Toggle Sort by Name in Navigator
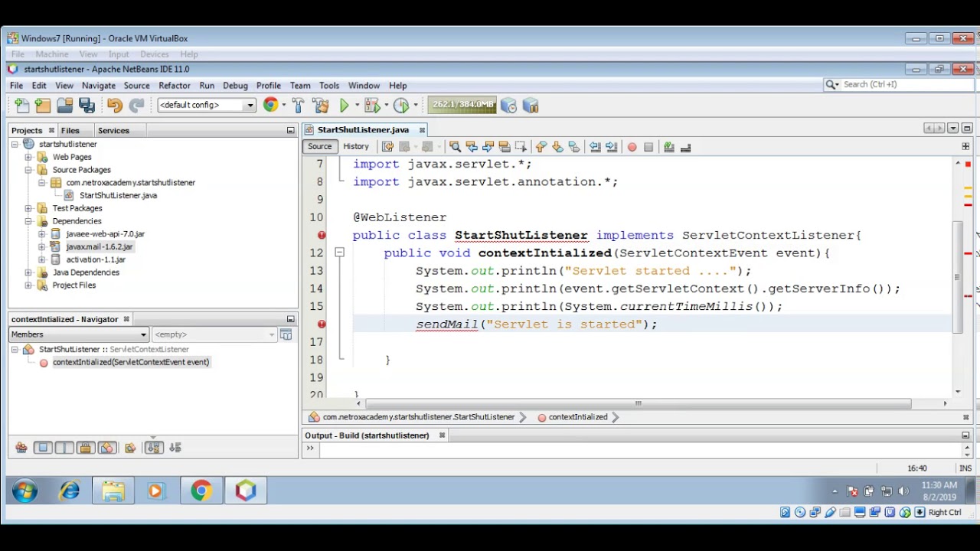 tap(154, 448)
